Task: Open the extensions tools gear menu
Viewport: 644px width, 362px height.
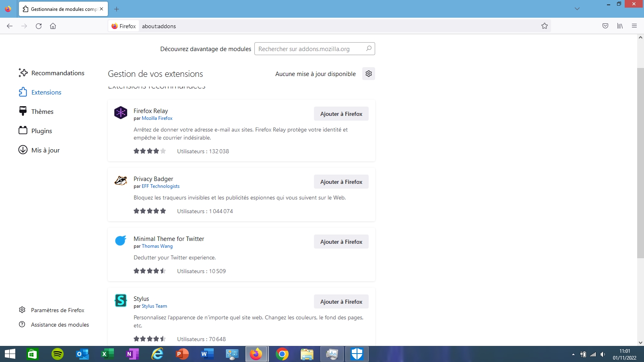Action: 369,74
